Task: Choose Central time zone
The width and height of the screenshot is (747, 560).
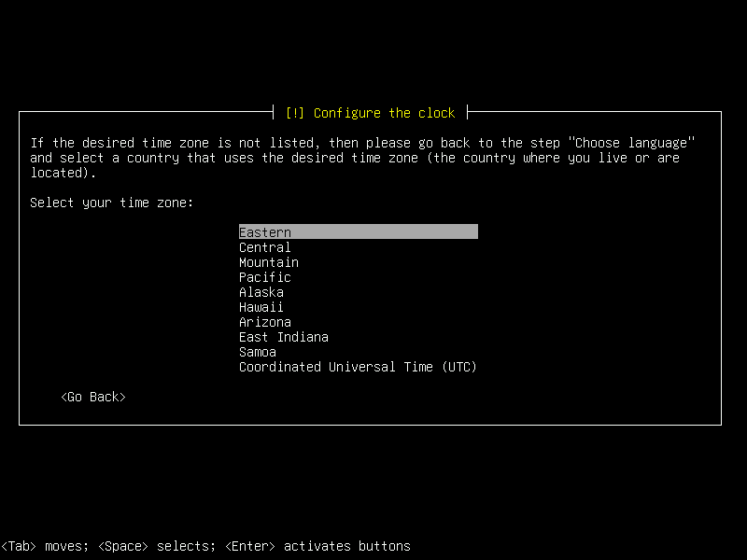Action: point(359,247)
